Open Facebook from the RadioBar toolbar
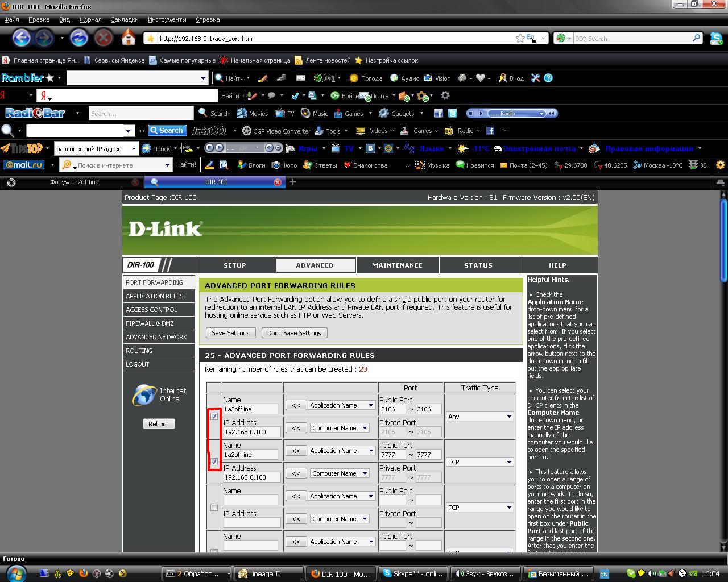This screenshot has height=582, width=728. coord(438,113)
